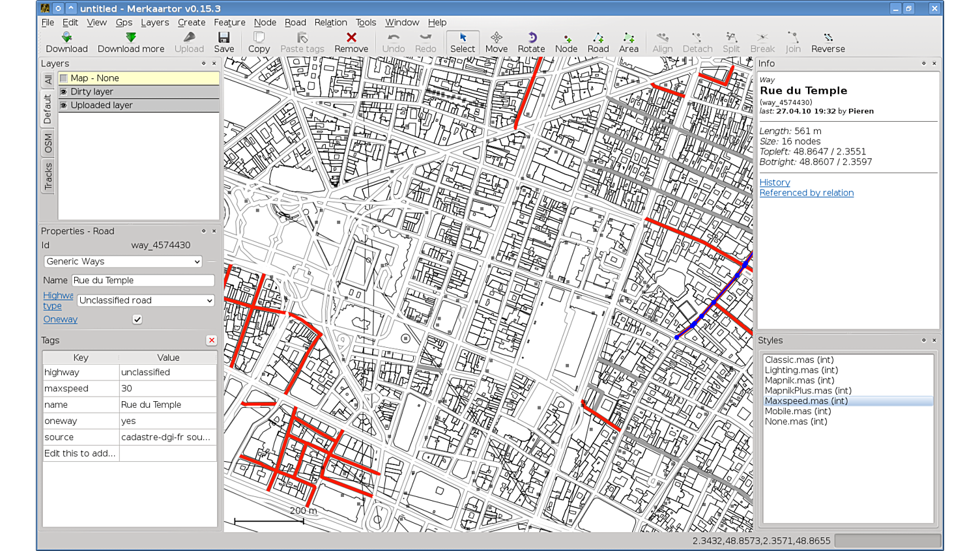
Task: Open the History link
Action: [x=775, y=183]
